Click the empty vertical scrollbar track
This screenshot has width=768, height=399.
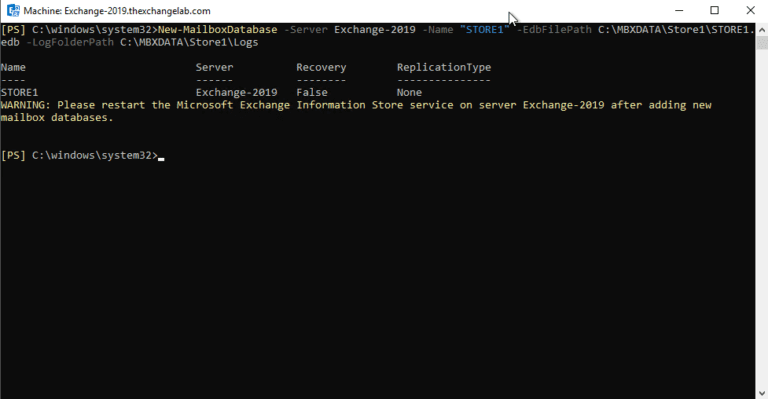click(x=762, y=218)
